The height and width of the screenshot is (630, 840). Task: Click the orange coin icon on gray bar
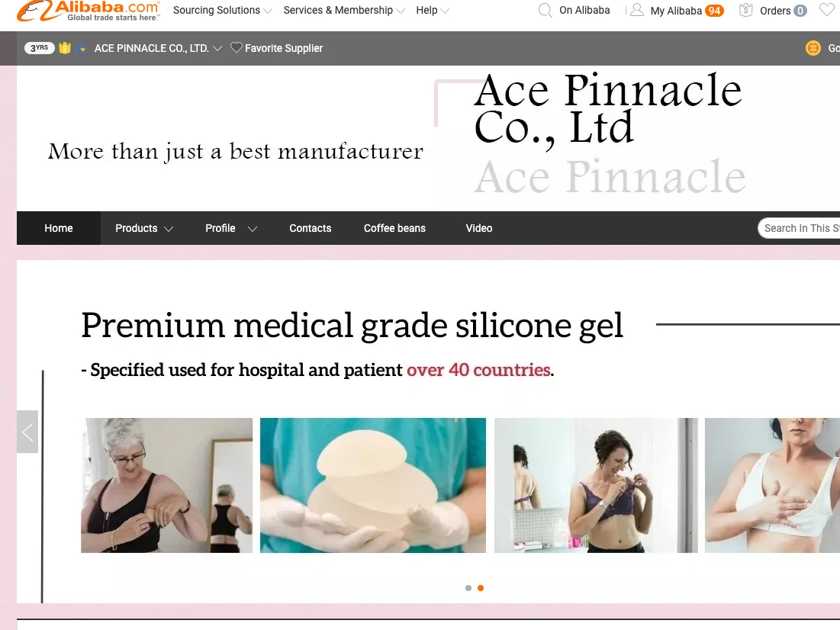[x=813, y=48]
